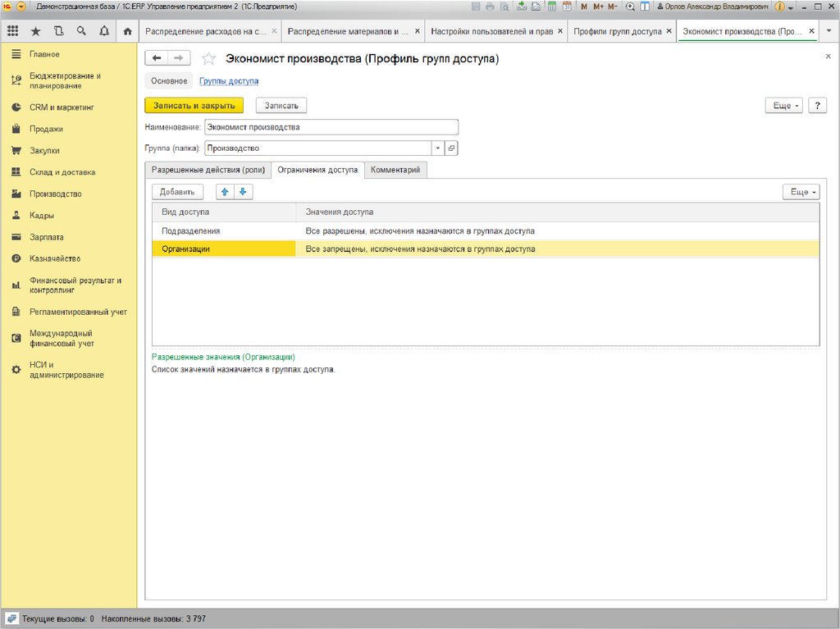Click the Записать и закрыть button

(x=194, y=106)
